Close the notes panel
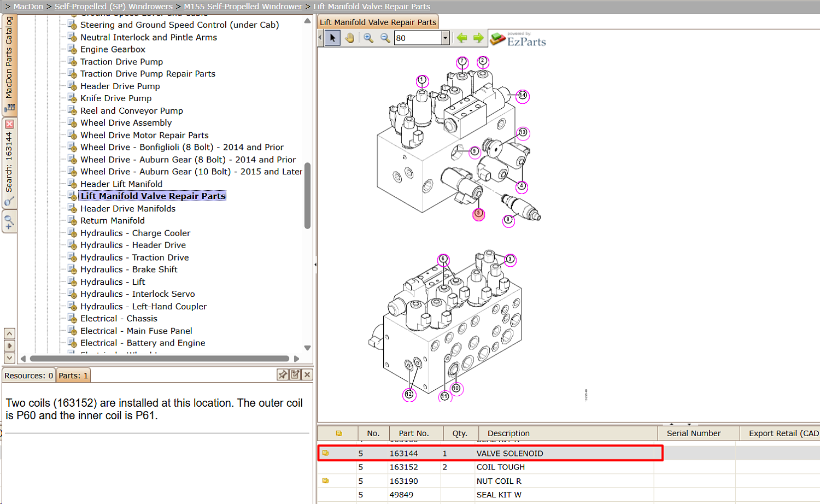820x504 pixels. (x=307, y=374)
